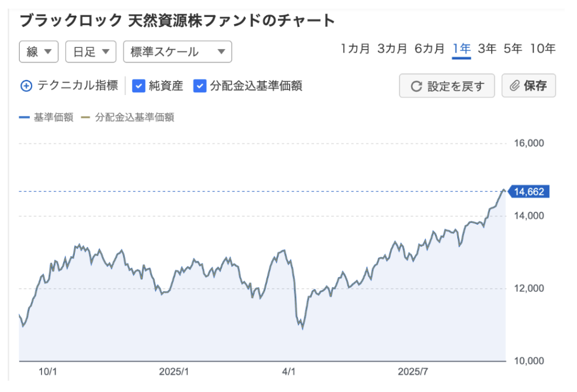View the 10年 chart period
Screen dimensions: 577x392
point(543,48)
